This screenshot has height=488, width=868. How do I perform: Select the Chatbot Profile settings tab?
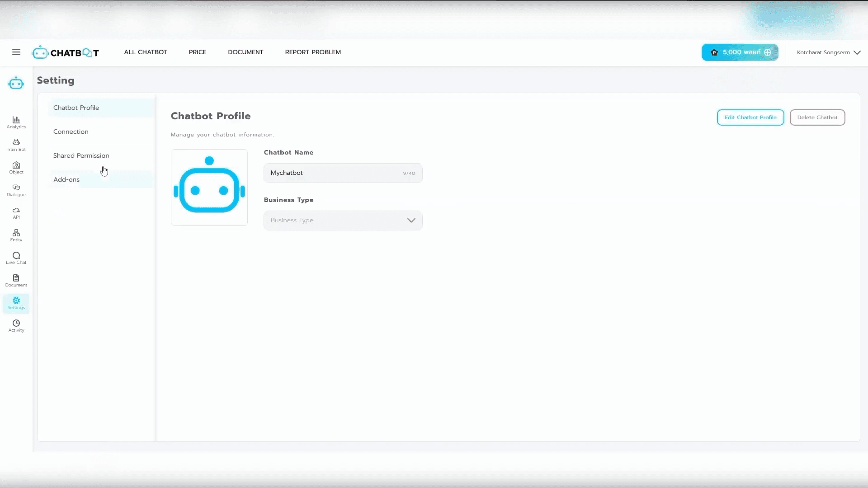(x=101, y=108)
